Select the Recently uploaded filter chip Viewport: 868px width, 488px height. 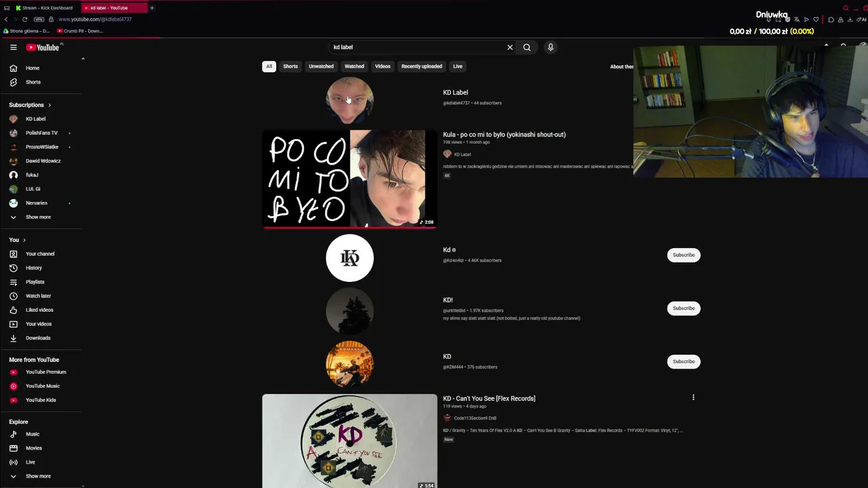pos(422,66)
